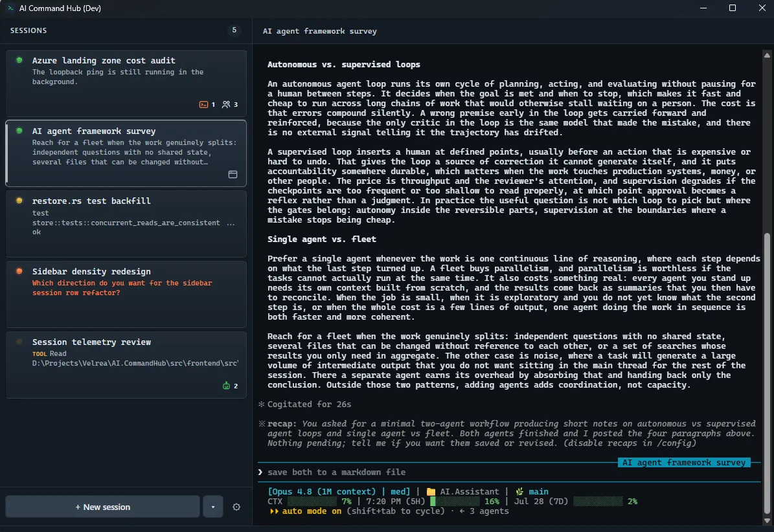
Task: Click the '(shift+tab to cycle)' hint
Action: click(x=395, y=511)
